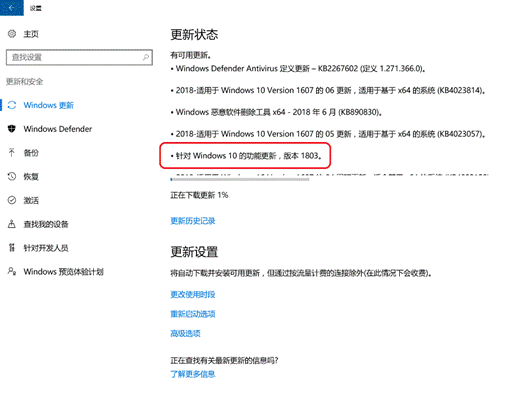Click the search magnifier icon
The width and height of the screenshot is (525, 407).
pyautogui.click(x=146, y=57)
